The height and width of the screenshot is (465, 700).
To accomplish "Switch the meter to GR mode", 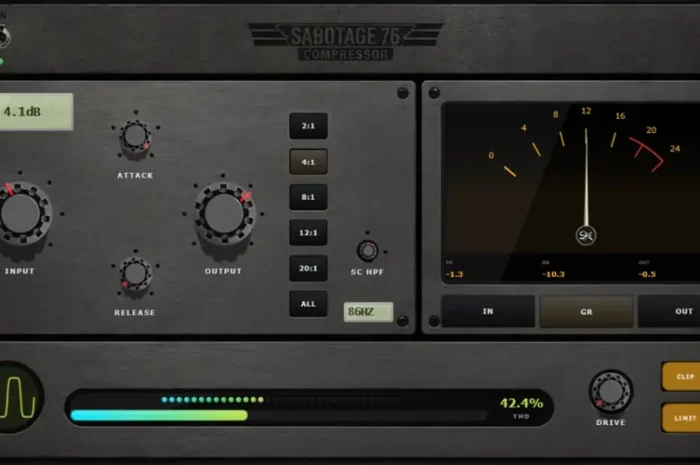I will (586, 311).
